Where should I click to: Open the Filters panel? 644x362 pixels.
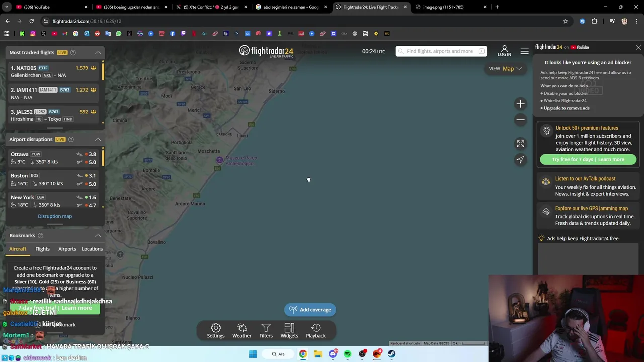266,331
